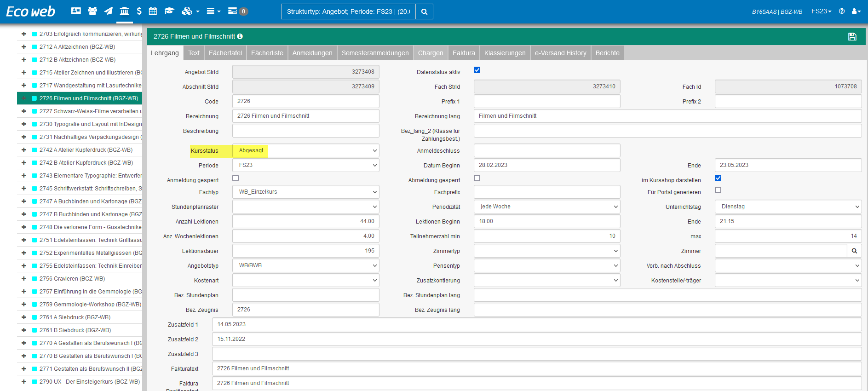Open the Klassierungen tab

click(505, 53)
